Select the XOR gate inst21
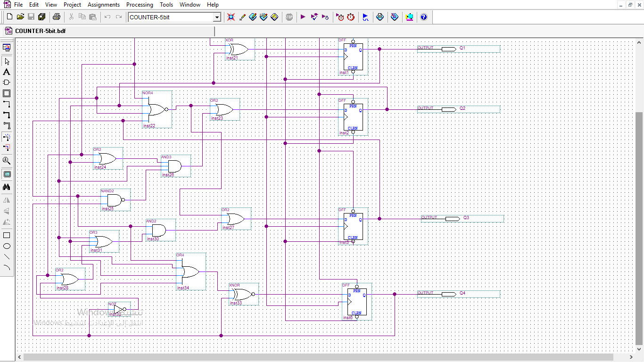This screenshot has width=644, height=362. pyautogui.click(x=239, y=49)
